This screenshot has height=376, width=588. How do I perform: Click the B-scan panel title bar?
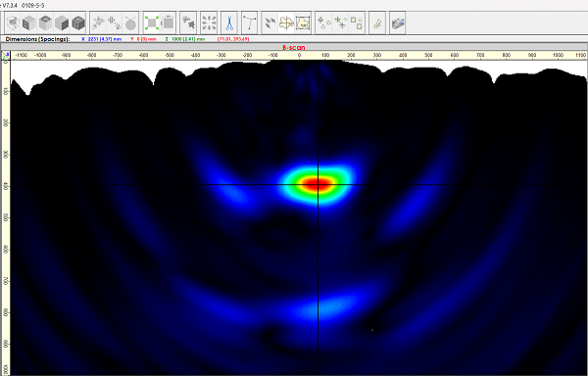294,48
